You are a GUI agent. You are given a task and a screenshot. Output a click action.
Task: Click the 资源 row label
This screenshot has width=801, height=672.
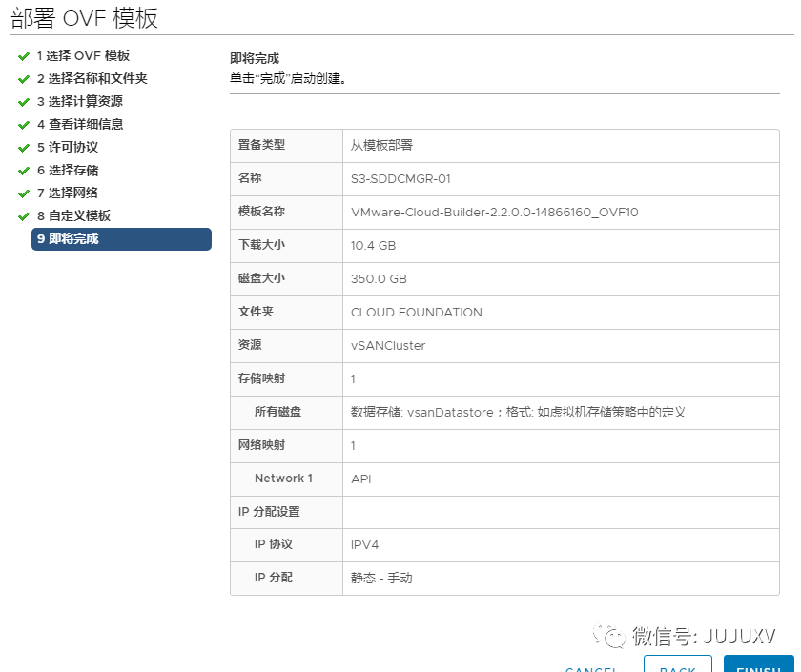[250, 345]
